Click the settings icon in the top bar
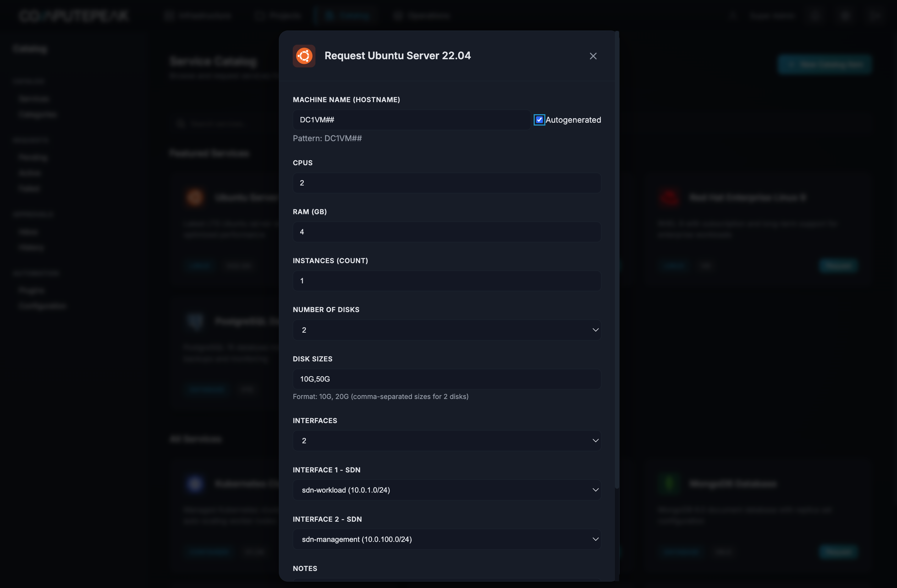This screenshot has height=588, width=897. pyautogui.click(x=845, y=16)
